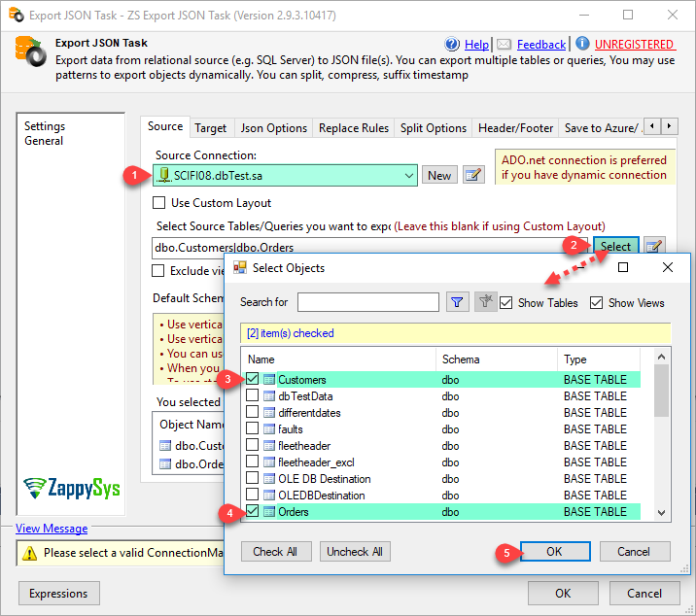Click the Search for input field
Viewport: 696px width, 616px height.
click(x=368, y=302)
